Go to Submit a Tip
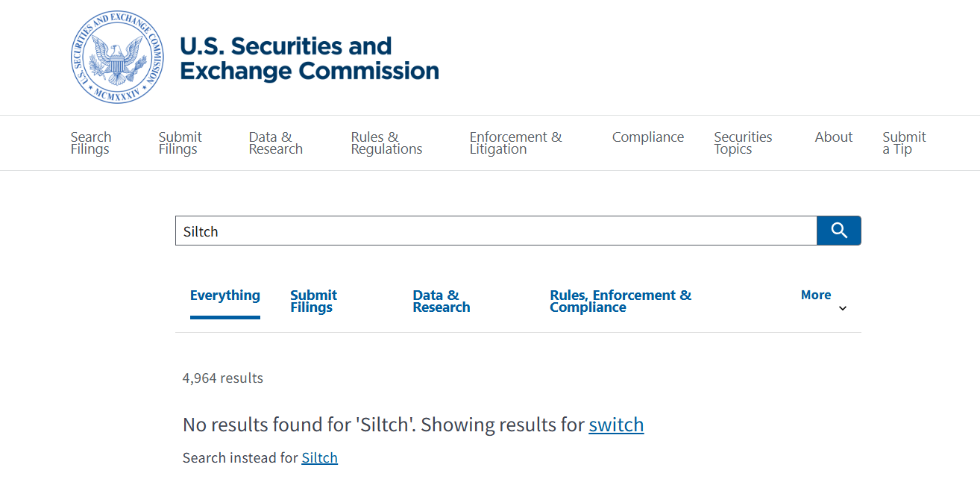Screen dimensions: 980x491 click(x=904, y=143)
